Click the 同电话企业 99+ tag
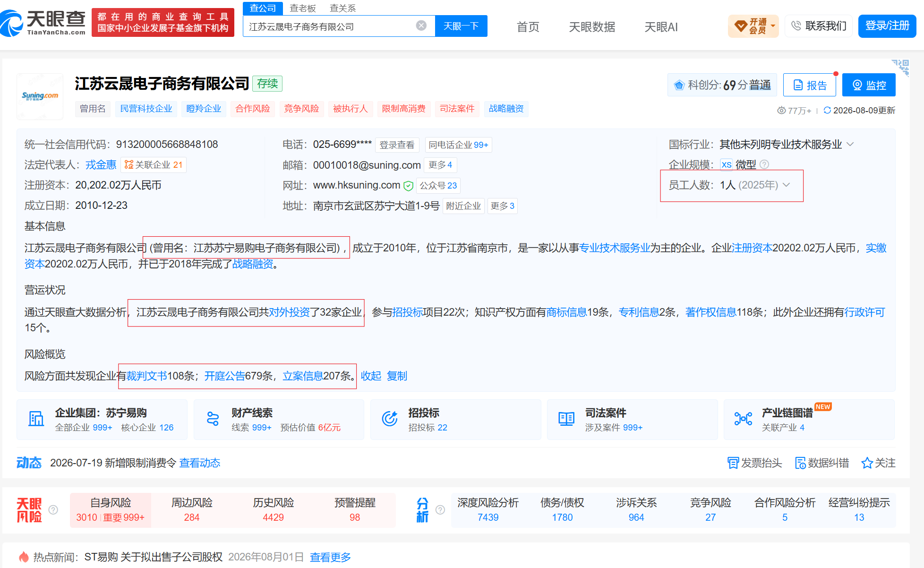 click(x=458, y=145)
